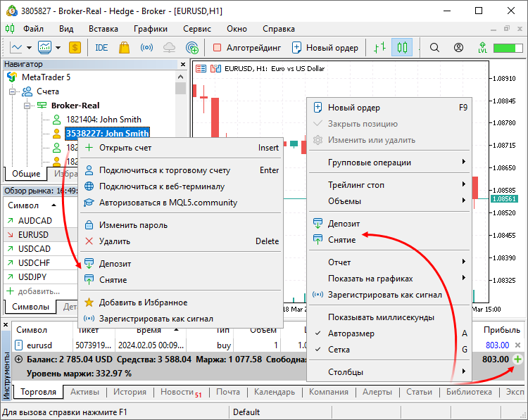
Task: Open dropdown arrow next to templates icon
Action: [x=58, y=47]
